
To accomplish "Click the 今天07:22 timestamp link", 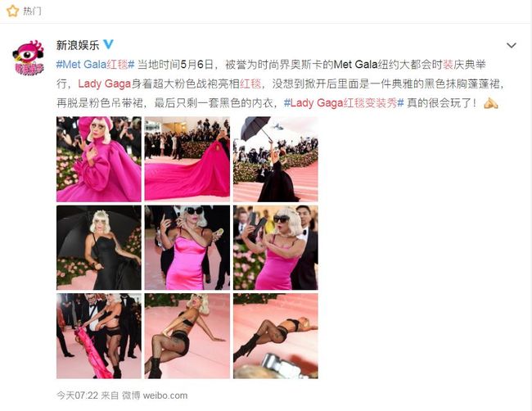I will (x=78, y=395).
